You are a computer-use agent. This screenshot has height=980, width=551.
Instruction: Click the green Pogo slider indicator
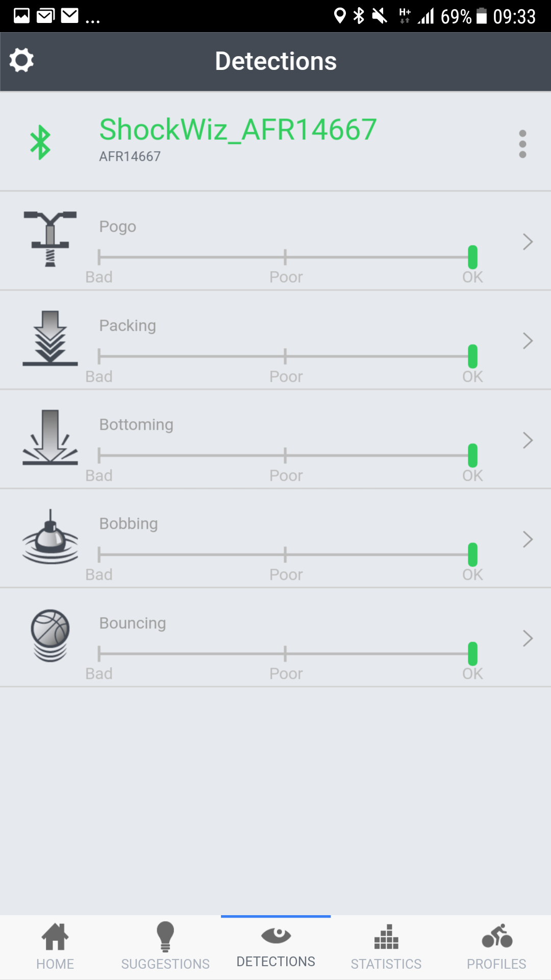(x=472, y=257)
